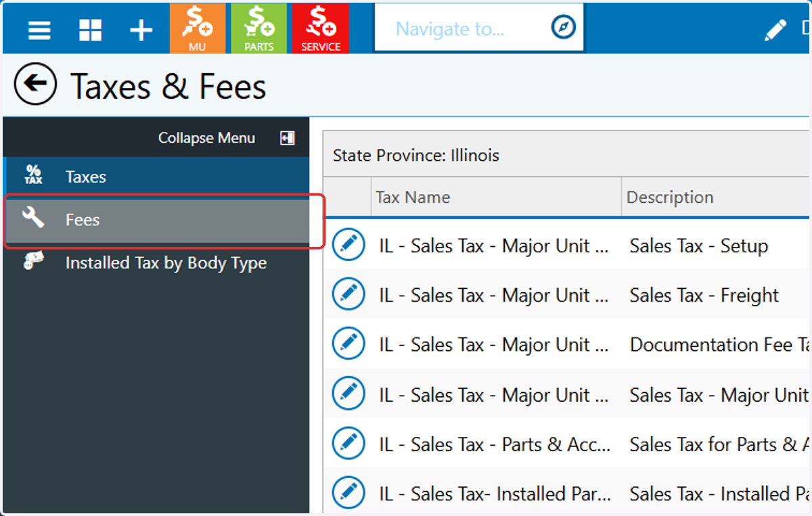
Task: Click the Installed Tax icon
Action: tap(33, 261)
